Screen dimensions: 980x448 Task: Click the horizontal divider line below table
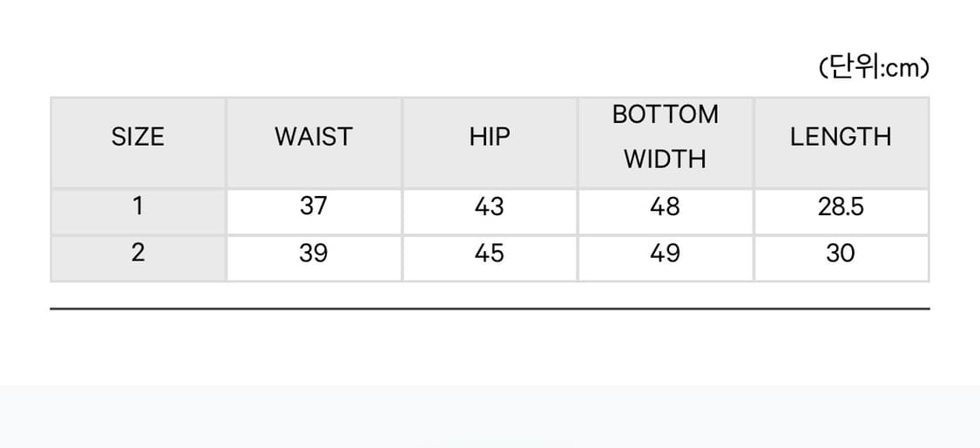pyautogui.click(x=490, y=309)
